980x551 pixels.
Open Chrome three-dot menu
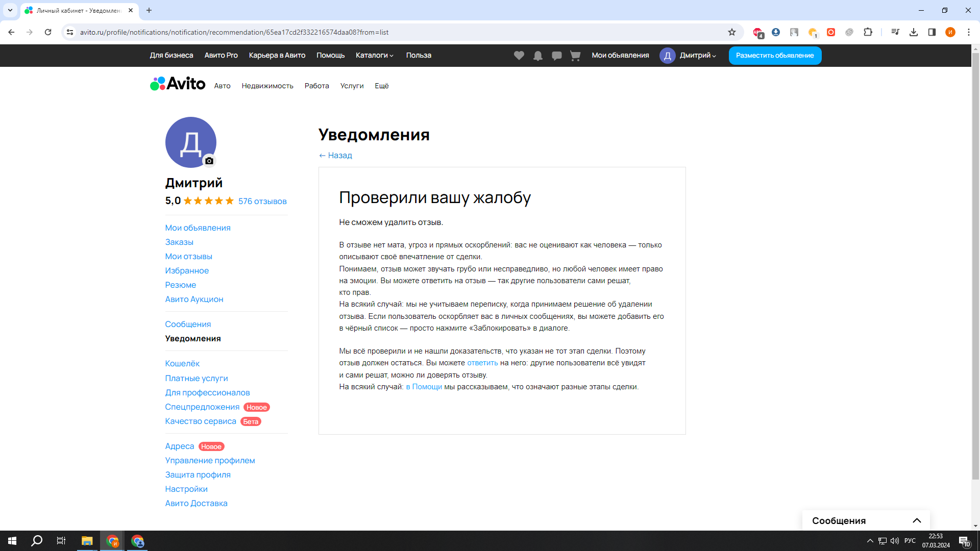(x=969, y=32)
